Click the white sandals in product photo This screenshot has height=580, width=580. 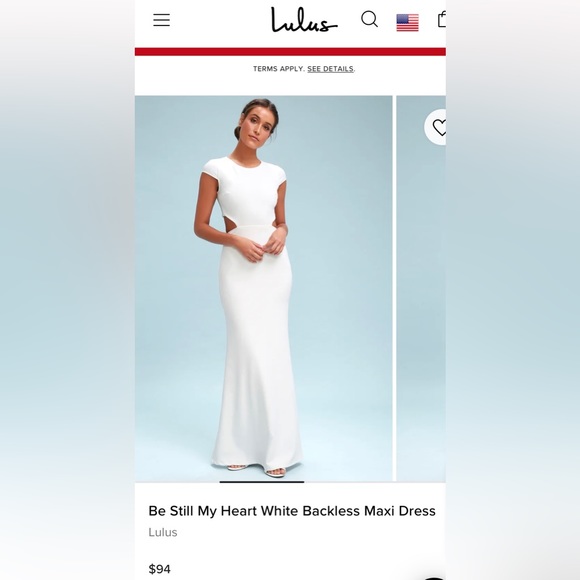(256, 470)
